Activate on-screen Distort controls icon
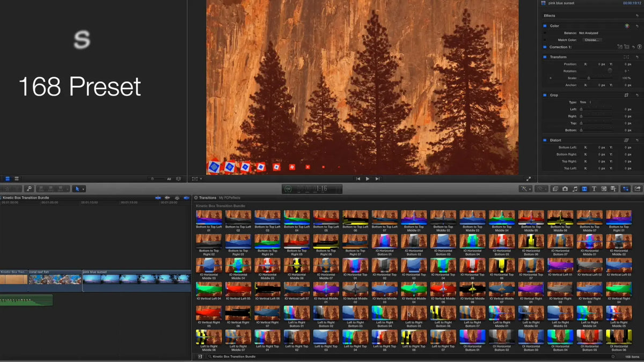The height and width of the screenshot is (362, 644). (626, 140)
